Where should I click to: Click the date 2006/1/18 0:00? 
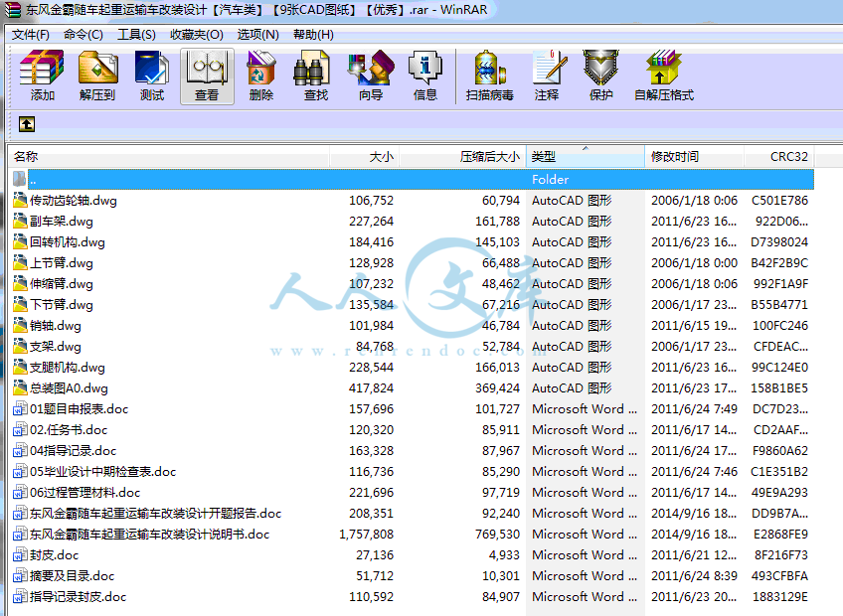click(x=694, y=263)
